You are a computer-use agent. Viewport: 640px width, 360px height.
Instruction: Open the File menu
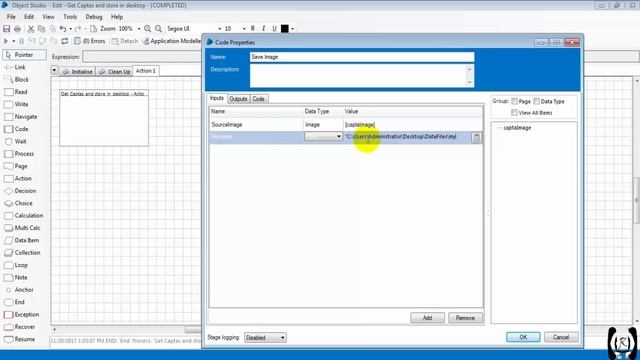pos(11,17)
